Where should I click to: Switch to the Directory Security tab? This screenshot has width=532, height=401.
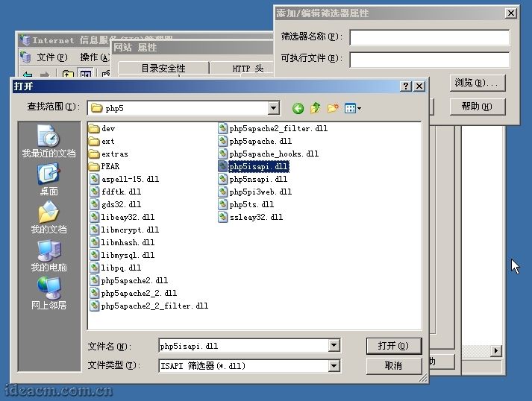[x=163, y=69]
